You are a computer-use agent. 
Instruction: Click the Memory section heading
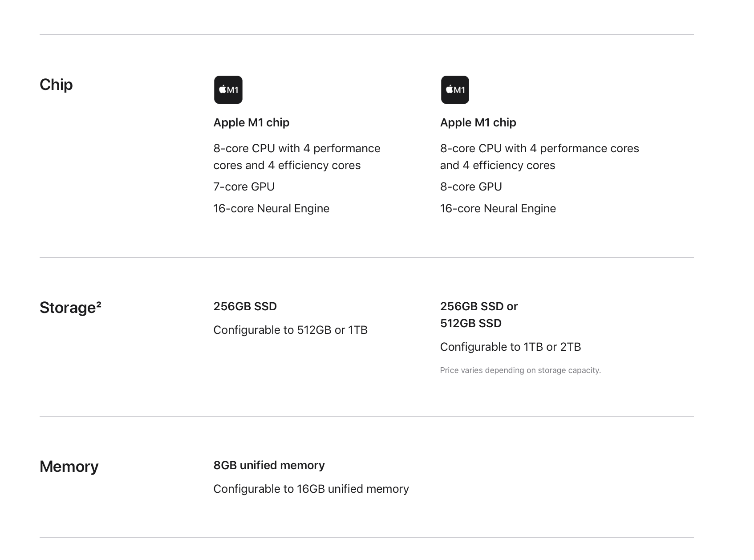pos(69,467)
